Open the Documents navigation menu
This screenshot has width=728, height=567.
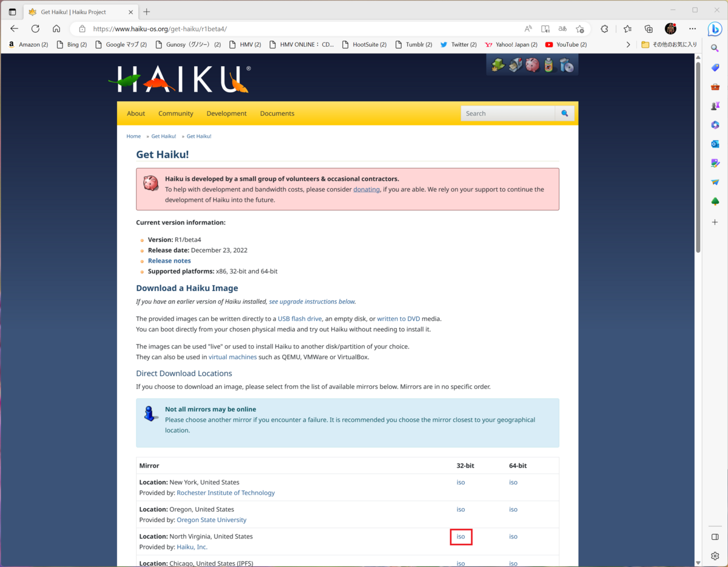(277, 113)
